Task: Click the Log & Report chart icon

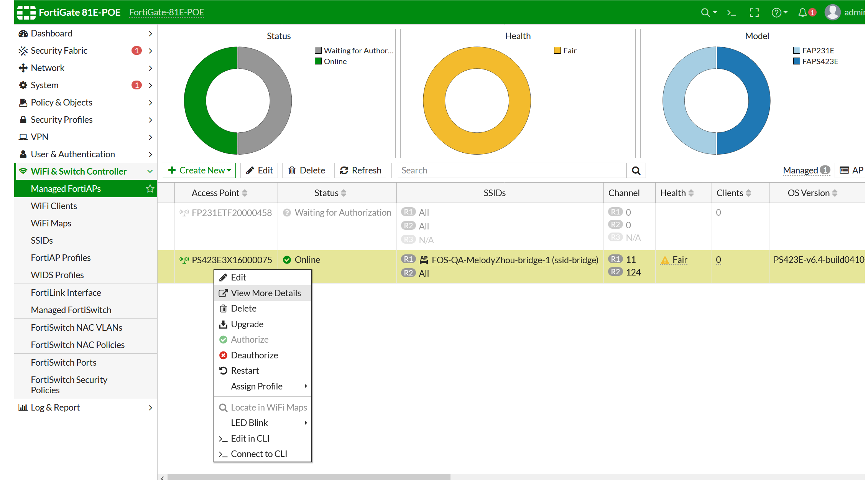Action: coord(23,407)
